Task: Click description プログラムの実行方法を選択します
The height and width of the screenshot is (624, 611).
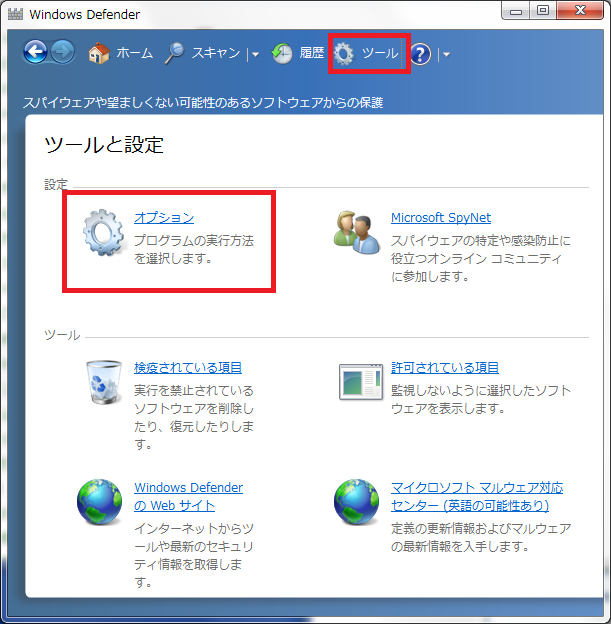Action: (194, 250)
